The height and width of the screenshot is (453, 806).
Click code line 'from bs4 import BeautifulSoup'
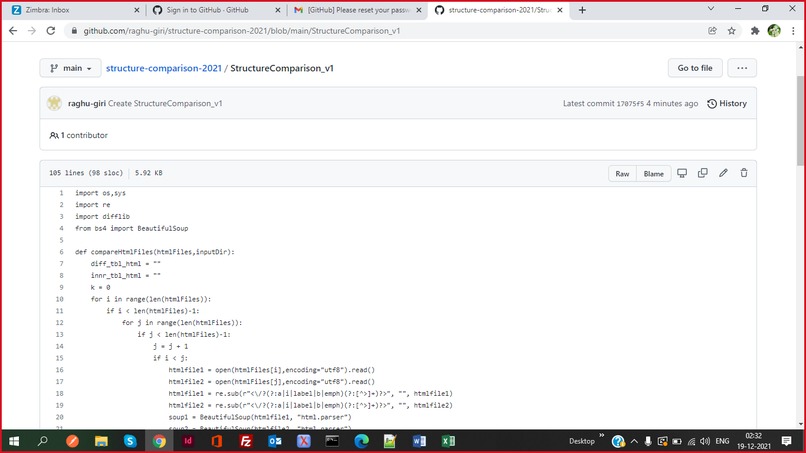[x=132, y=228]
